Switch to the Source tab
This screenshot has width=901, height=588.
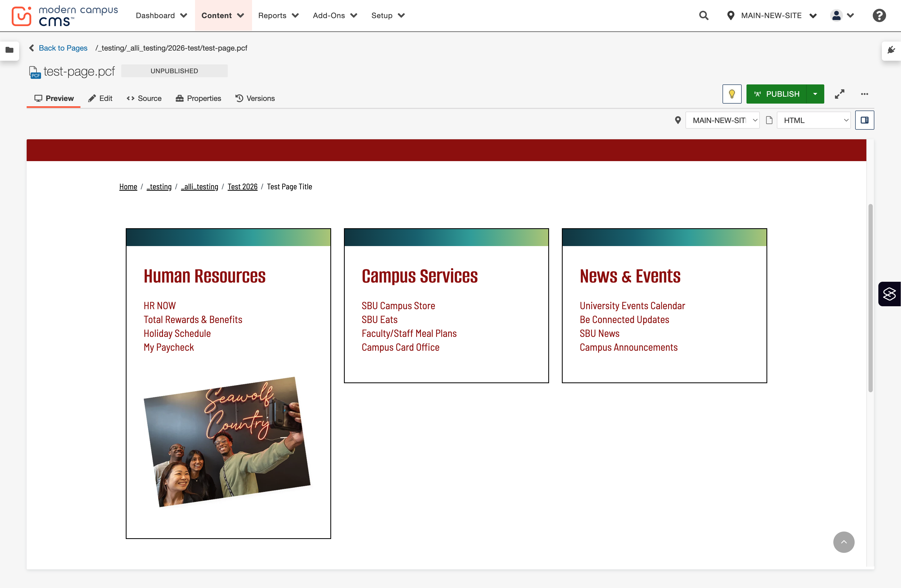pyautogui.click(x=144, y=98)
